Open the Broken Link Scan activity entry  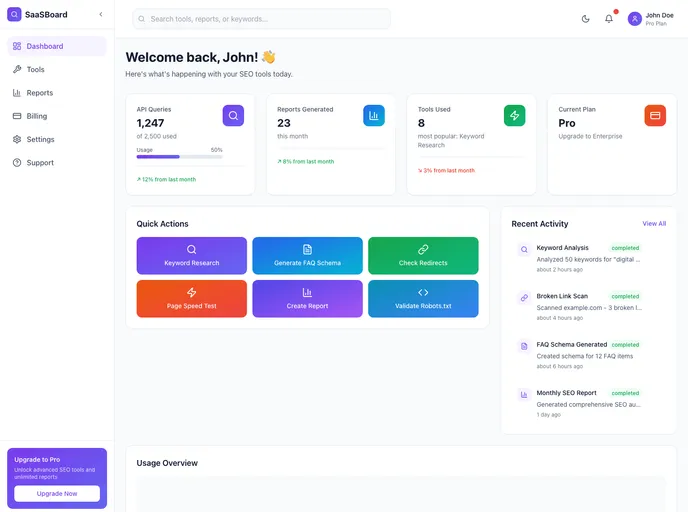(588, 306)
